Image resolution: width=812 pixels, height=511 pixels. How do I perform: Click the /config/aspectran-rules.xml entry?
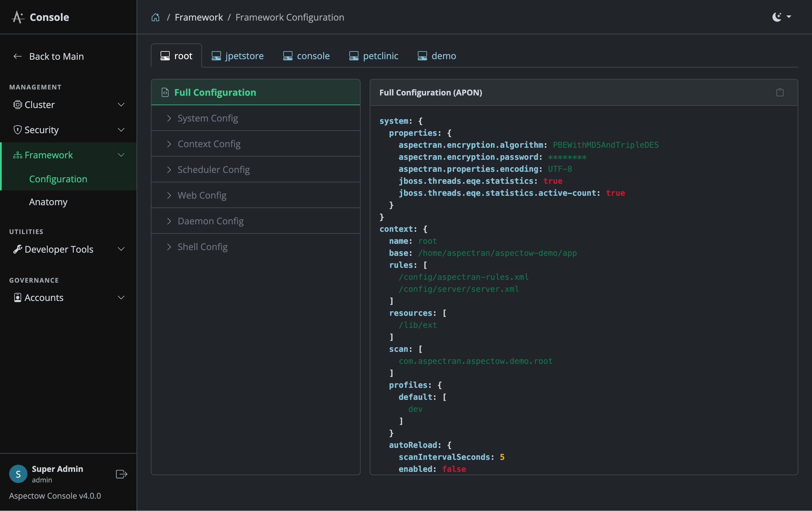pos(464,277)
